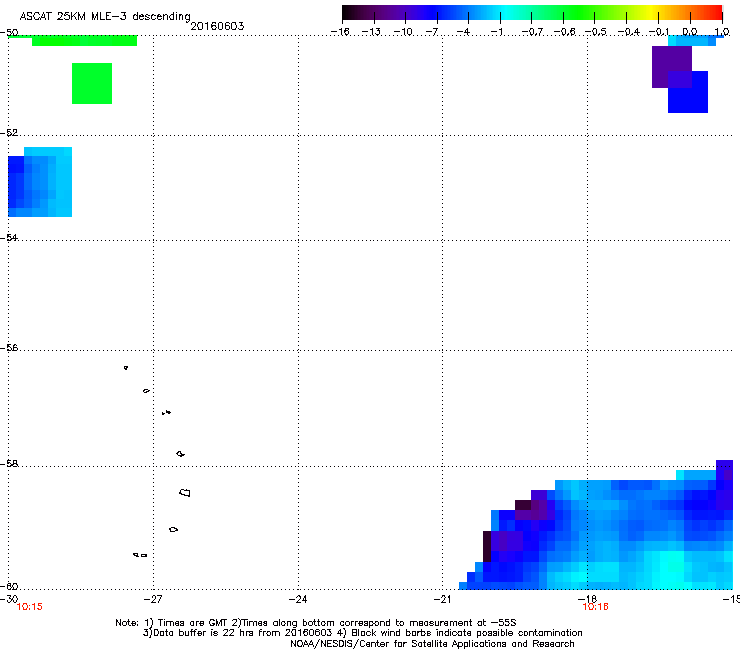
Task: Click the colorbar label '-10'
Action: (x=403, y=32)
